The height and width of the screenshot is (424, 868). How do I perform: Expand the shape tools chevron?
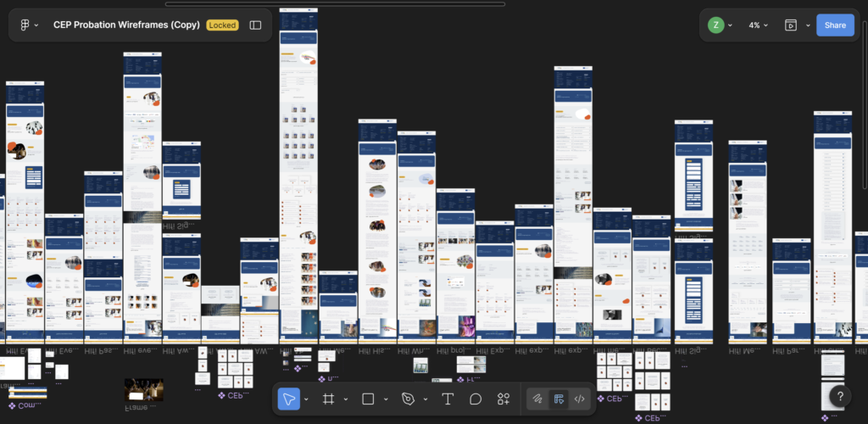(386, 399)
